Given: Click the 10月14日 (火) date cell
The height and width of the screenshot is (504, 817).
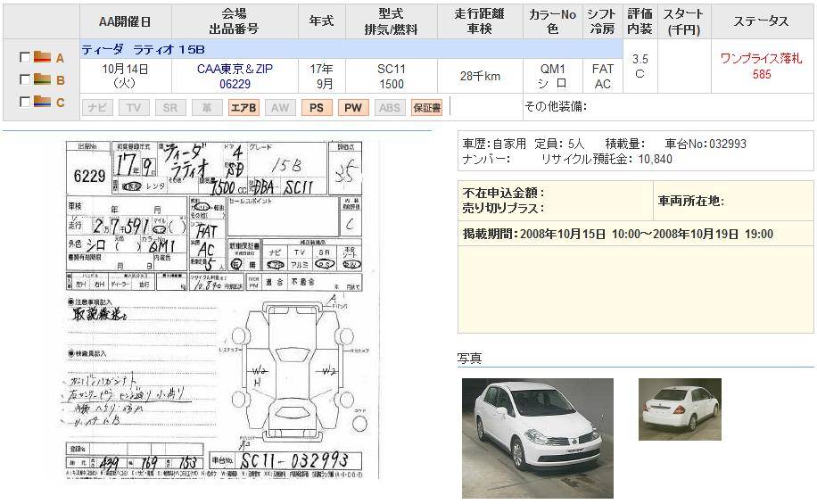Looking at the screenshot, I should [125, 76].
